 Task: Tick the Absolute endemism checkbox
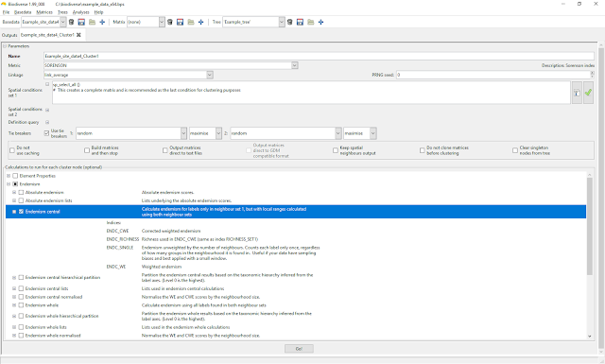pos(21,192)
